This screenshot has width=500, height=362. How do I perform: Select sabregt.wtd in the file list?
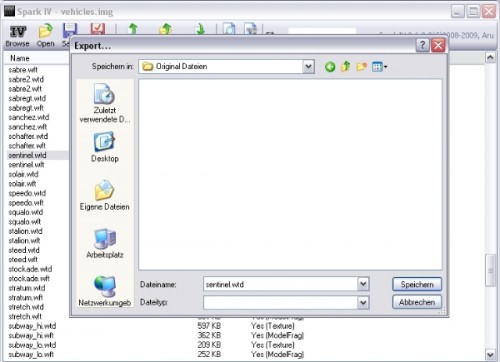click(x=27, y=98)
